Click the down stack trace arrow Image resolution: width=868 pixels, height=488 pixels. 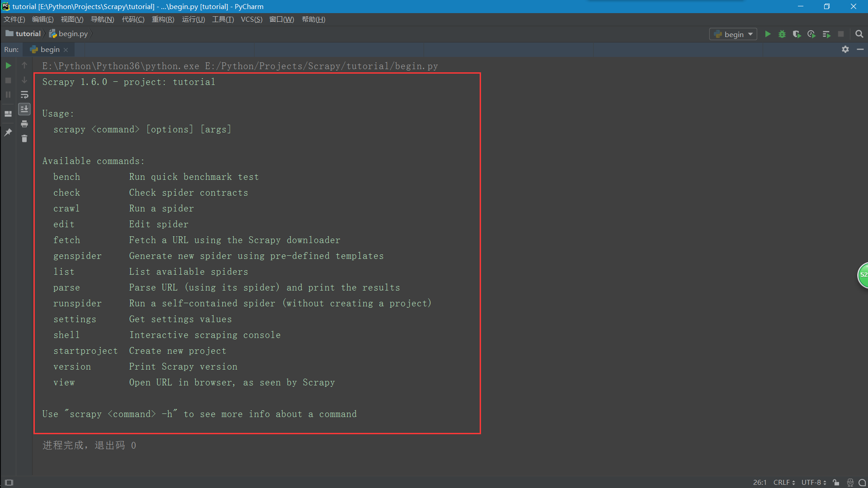24,80
